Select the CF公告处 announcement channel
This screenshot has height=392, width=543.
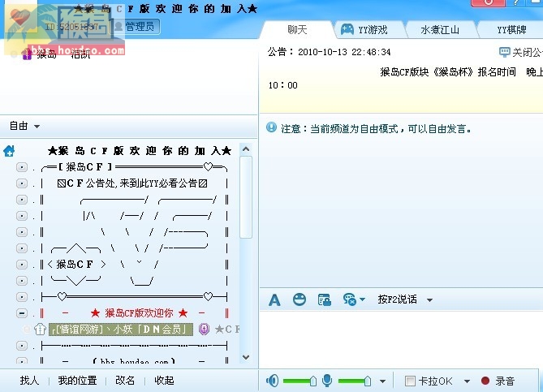[x=132, y=183]
